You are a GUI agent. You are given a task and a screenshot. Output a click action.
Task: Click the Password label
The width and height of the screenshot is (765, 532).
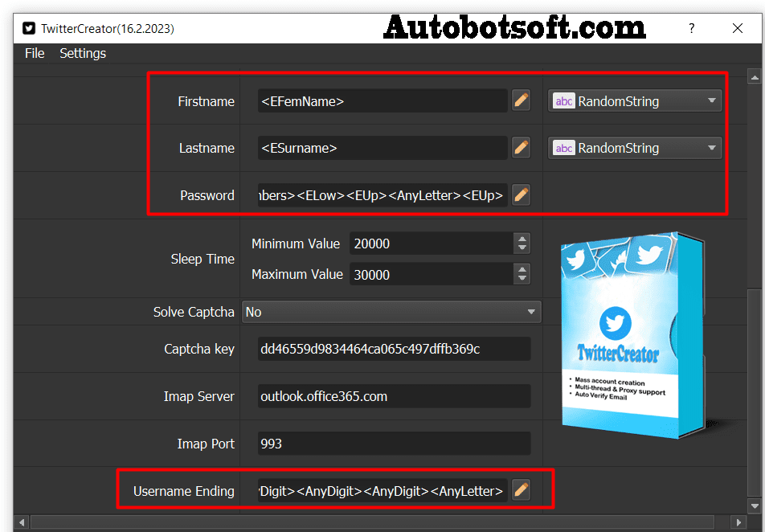[207, 195]
